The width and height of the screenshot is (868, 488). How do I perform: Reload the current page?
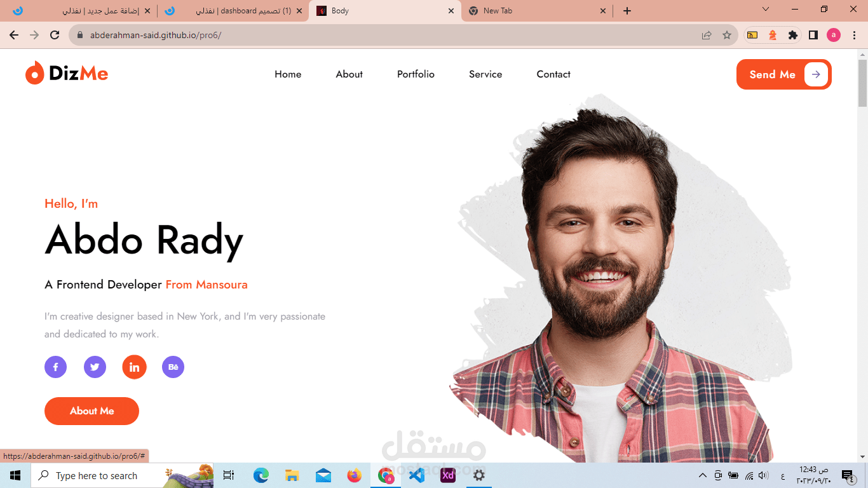click(x=55, y=35)
